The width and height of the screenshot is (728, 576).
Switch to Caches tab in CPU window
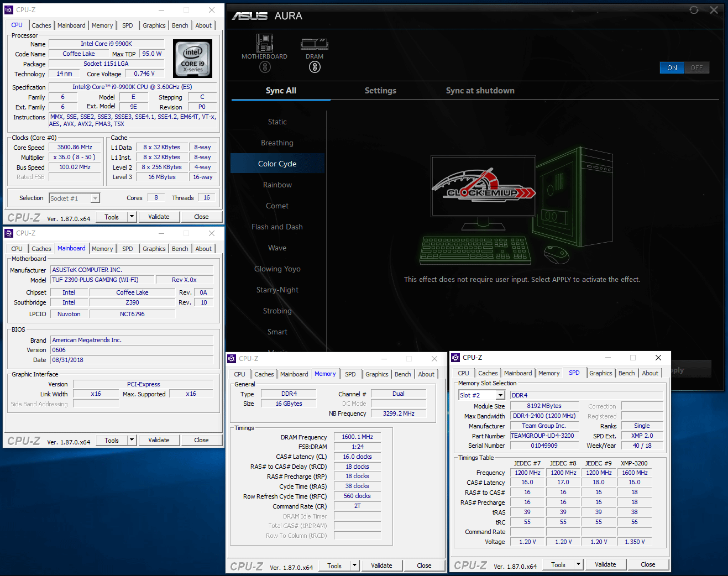point(41,25)
